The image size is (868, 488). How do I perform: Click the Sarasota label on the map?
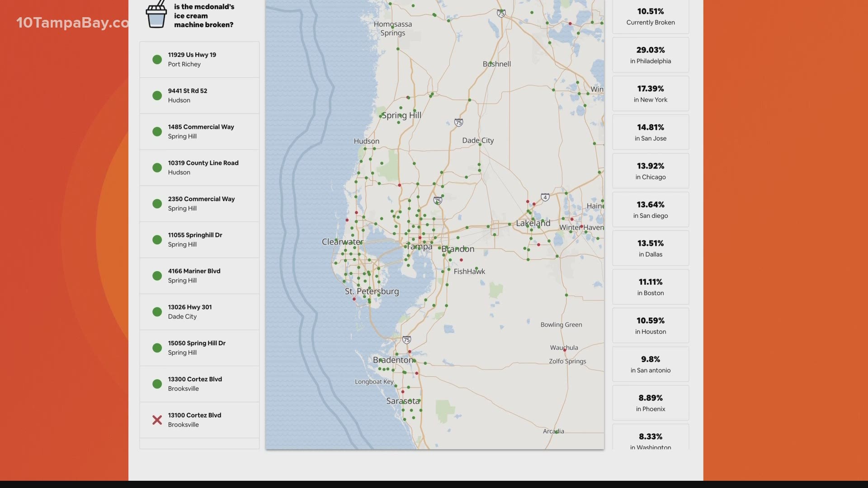coord(403,401)
